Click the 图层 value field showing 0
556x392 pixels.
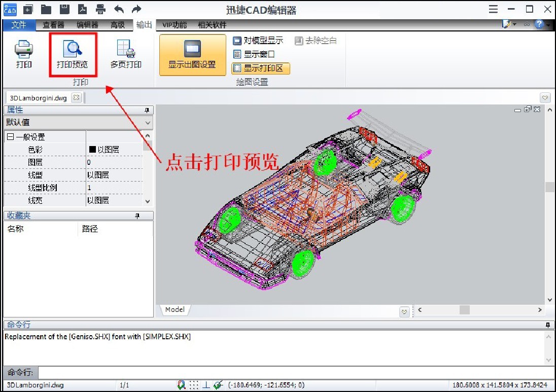click(115, 162)
